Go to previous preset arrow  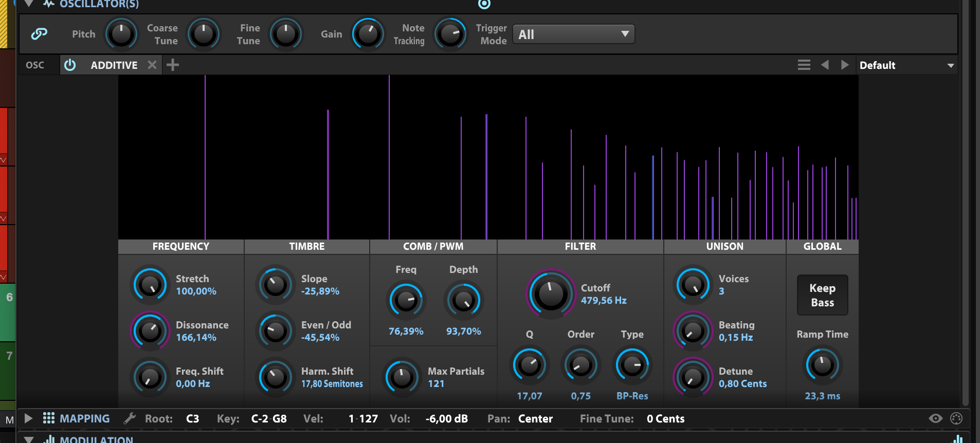tap(825, 65)
